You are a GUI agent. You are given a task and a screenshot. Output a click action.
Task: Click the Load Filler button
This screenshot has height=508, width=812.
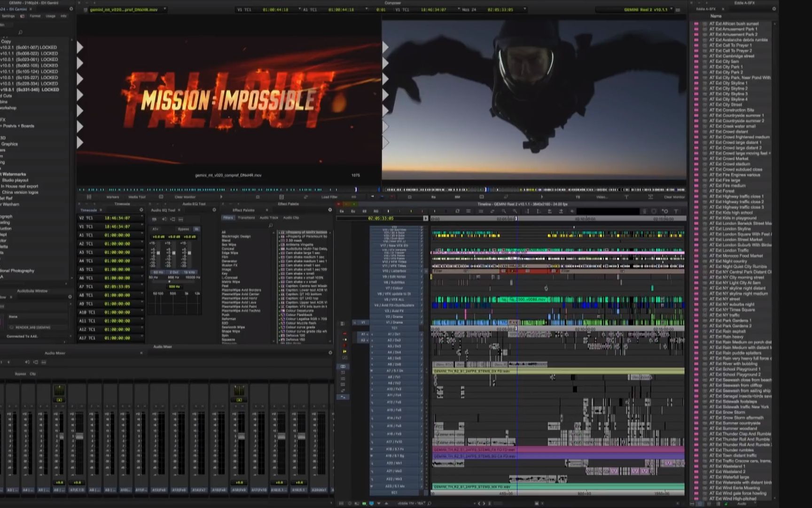(329, 197)
